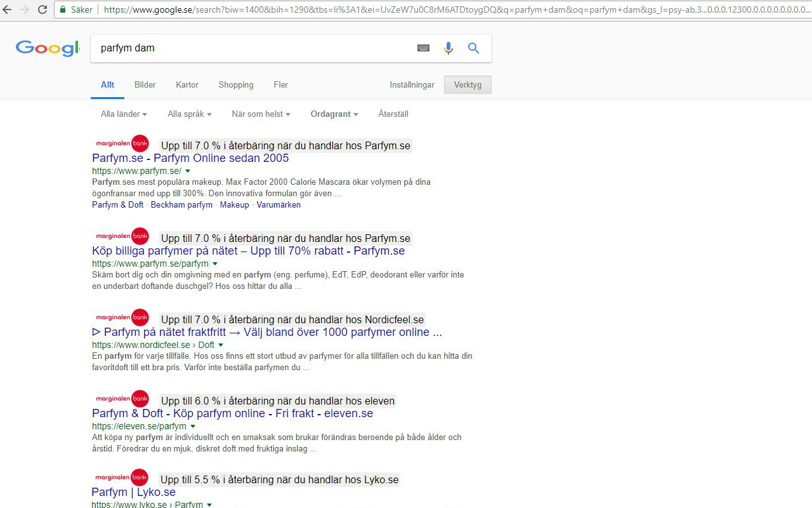Reload the page with the refresh icon
The image size is (812, 508).
[x=43, y=10]
